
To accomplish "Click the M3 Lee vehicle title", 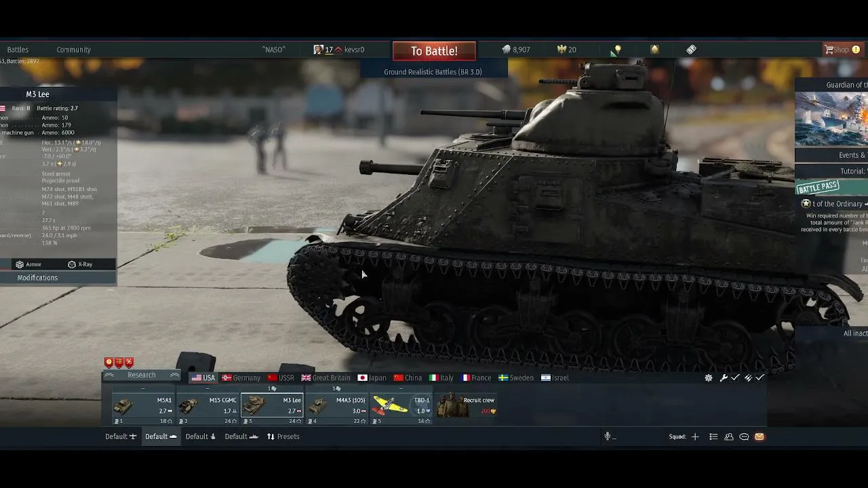I will pyautogui.click(x=37, y=94).
